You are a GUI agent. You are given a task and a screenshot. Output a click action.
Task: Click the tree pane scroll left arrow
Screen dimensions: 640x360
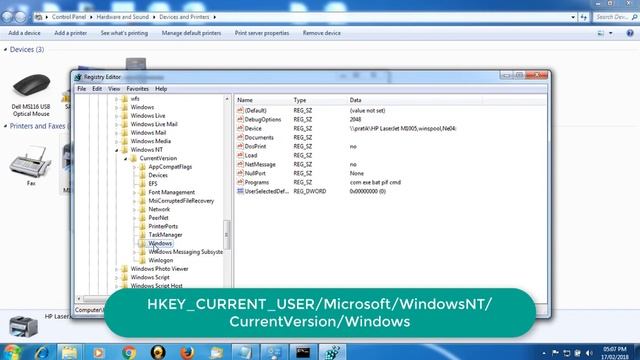(x=79, y=299)
